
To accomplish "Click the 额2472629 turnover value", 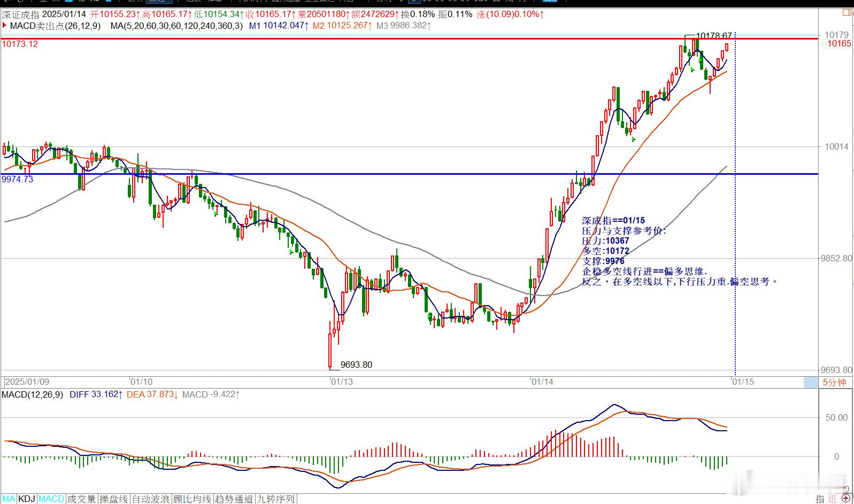I will (x=374, y=14).
